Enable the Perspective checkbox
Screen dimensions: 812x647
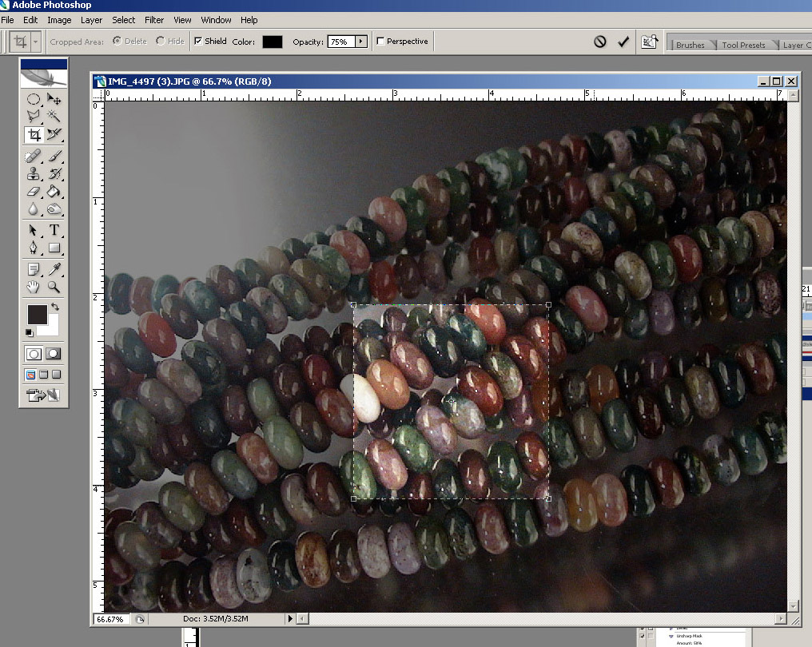click(380, 41)
